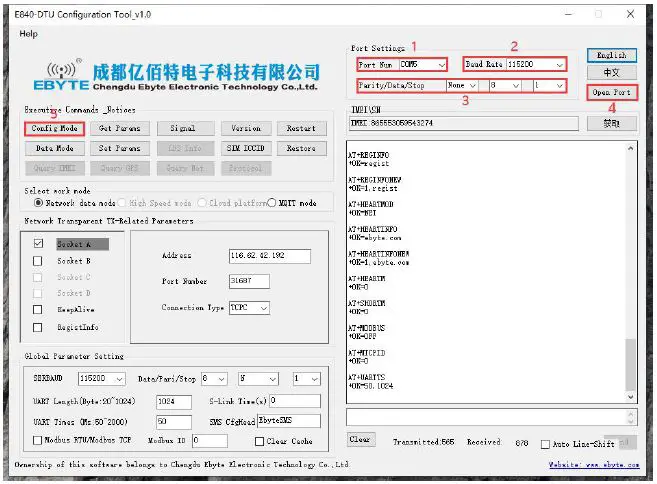Open the Help menu
Viewport: 657px width, 484px height.
click(28, 34)
